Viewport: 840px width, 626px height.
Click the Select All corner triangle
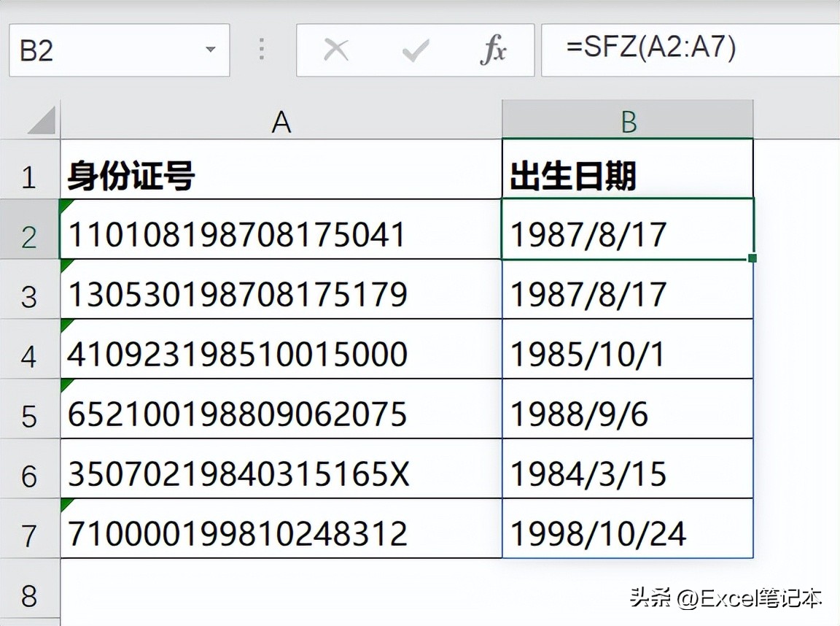[41, 120]
